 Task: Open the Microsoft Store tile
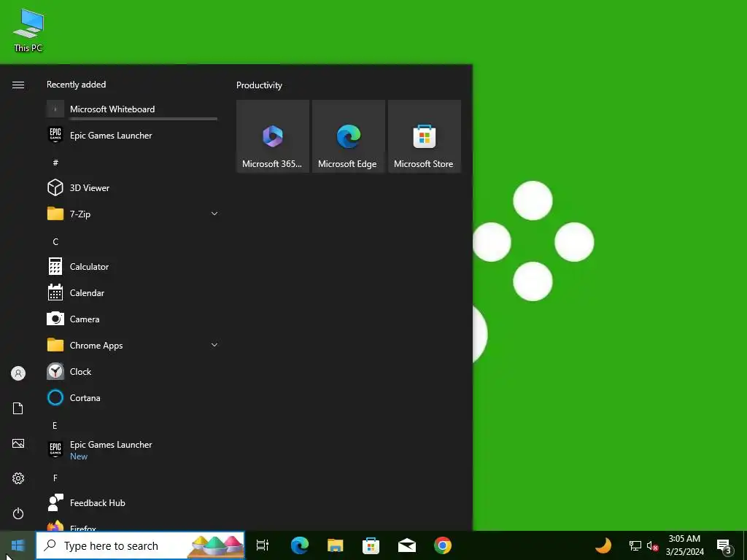425,136
